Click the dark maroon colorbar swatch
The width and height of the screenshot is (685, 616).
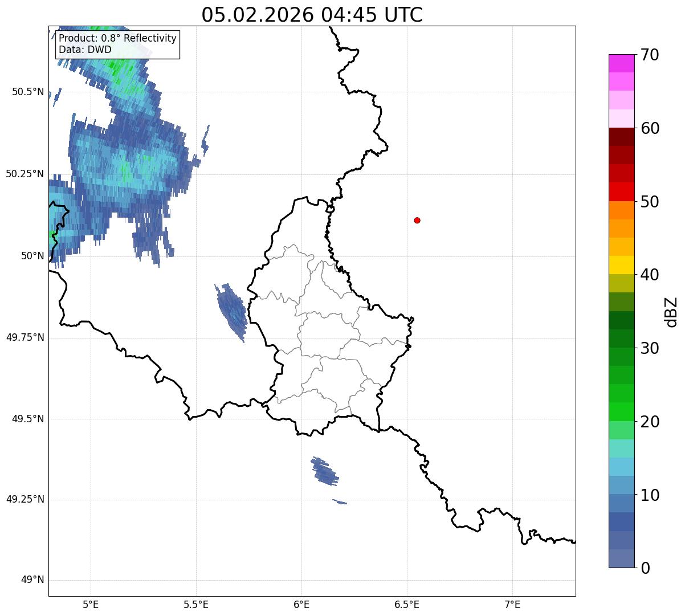tap(621, 137)
